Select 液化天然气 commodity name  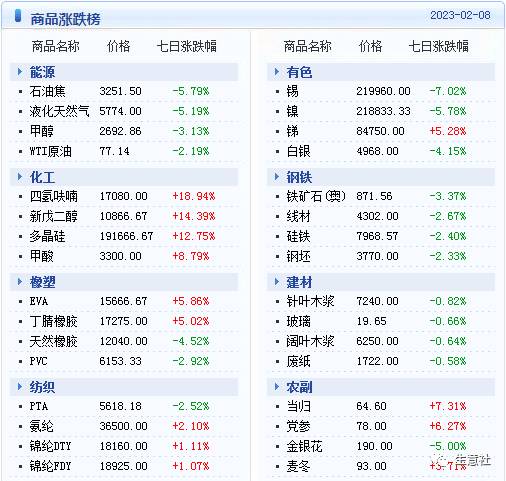(59, 111)
